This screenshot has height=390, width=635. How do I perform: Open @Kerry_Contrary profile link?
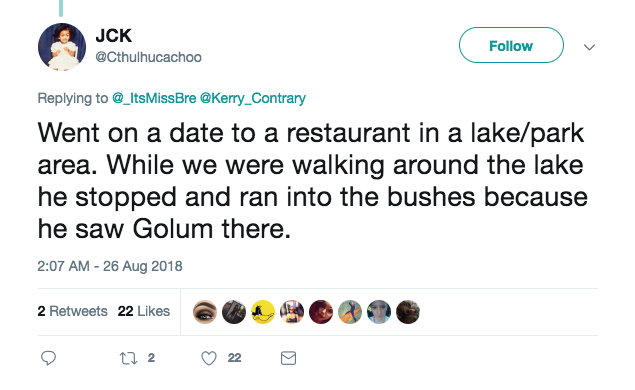tap(253, 98)
